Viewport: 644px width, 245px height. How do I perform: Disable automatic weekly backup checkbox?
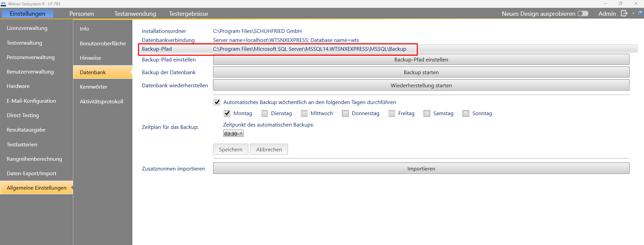217,102
